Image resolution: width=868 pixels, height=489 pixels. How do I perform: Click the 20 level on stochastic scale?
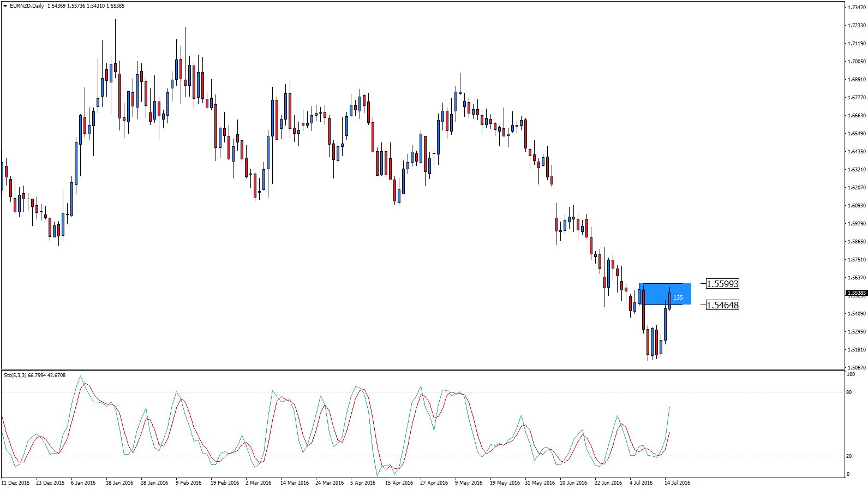click(849, 456)
